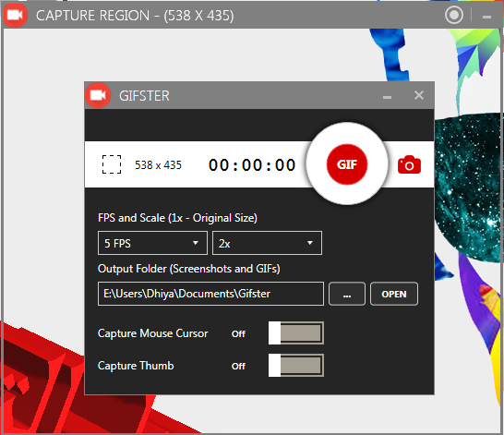Toggle Capture Thumb switch

pyautogui.click(x=296, y=365)
